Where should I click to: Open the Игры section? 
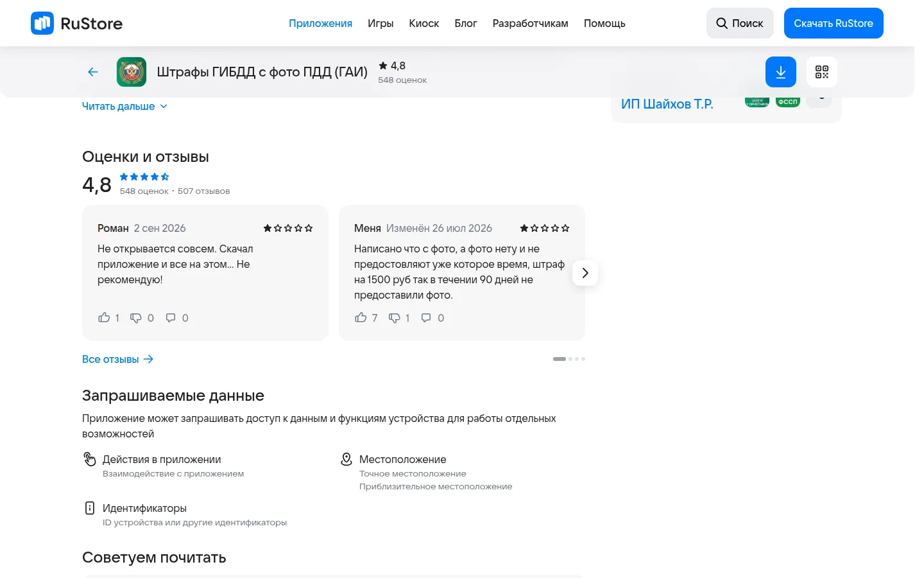point(381,23)
